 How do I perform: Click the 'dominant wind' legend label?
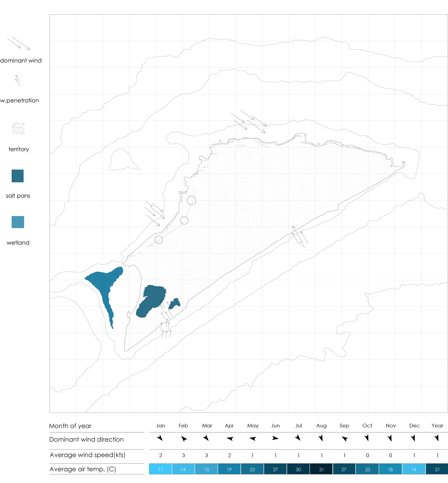pos(21,61)
